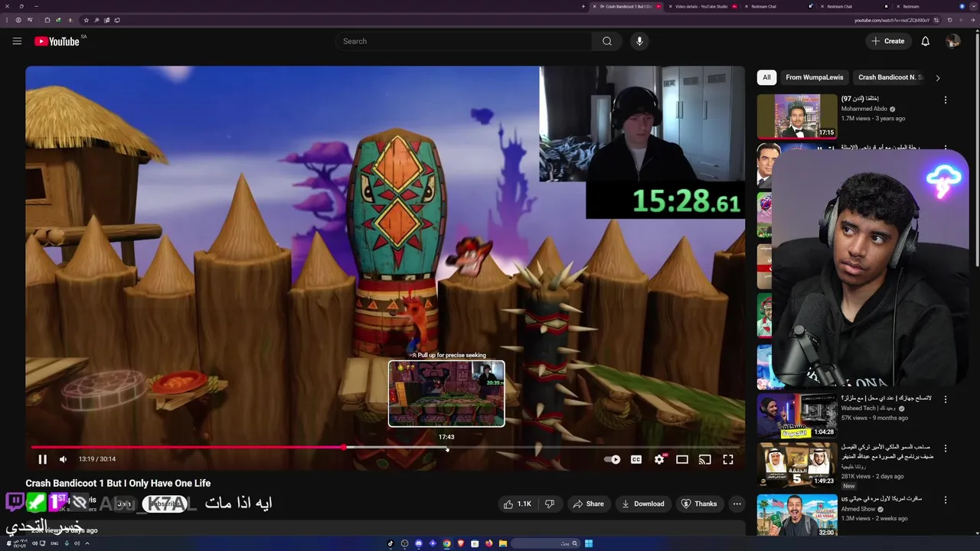Enter fullscreen mode
This screenshot has width=980, height=551.
[728, 459]
